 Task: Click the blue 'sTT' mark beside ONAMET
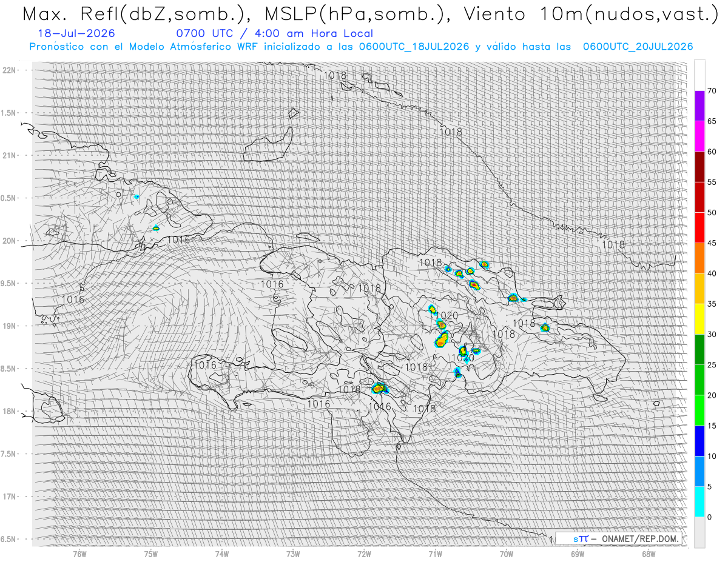click(581, 538)
